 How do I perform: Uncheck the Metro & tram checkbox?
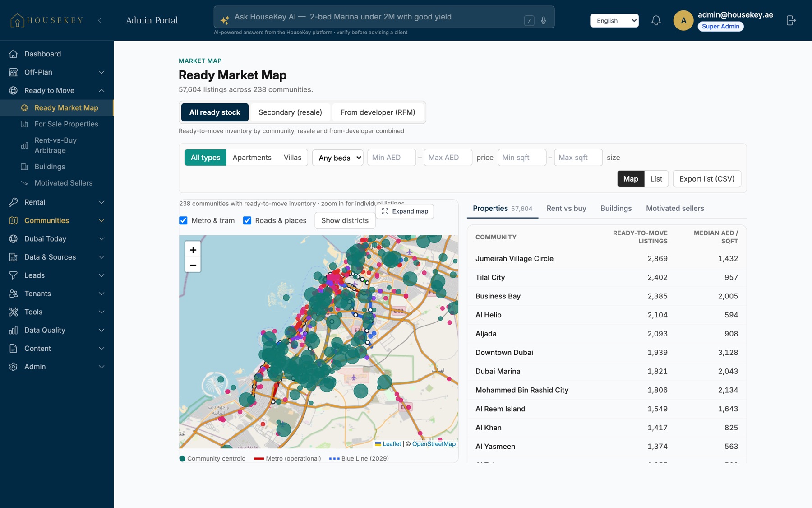pos(183,220)
